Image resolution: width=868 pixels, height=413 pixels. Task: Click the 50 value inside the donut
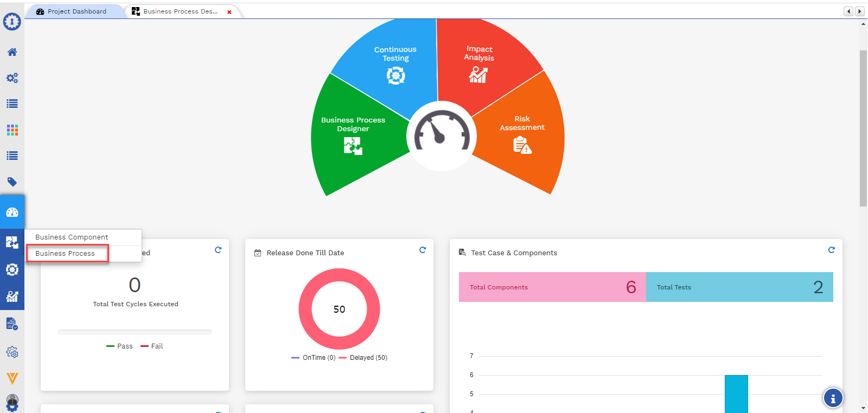(339, 309)
